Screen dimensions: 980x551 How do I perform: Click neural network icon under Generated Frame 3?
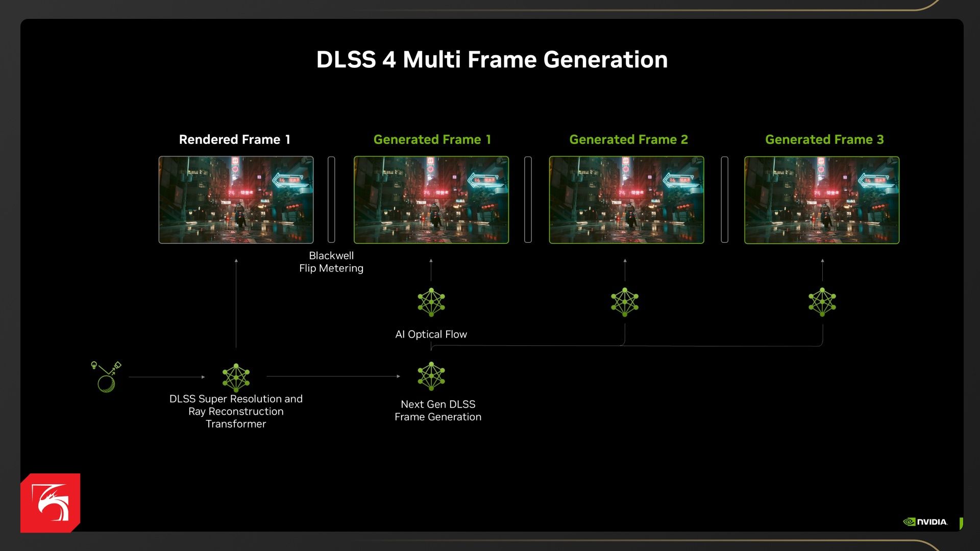(x=822, y=302)
